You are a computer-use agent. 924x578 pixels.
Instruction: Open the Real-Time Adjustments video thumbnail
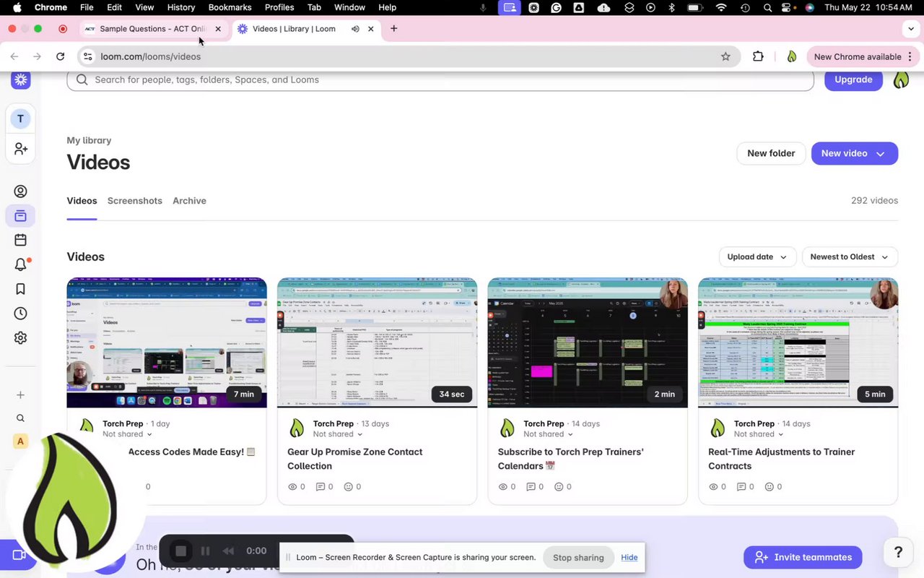(x=798, y=342)
